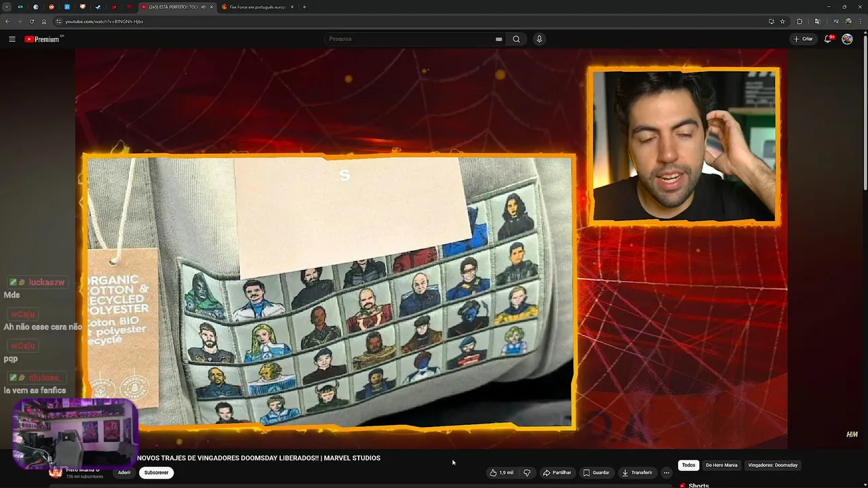Click the Guardar save button

pos(596,472)
